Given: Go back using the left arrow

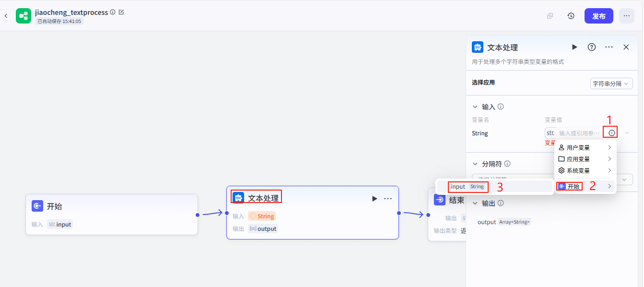Looking at the screenshot, I should tap(6, 16).
